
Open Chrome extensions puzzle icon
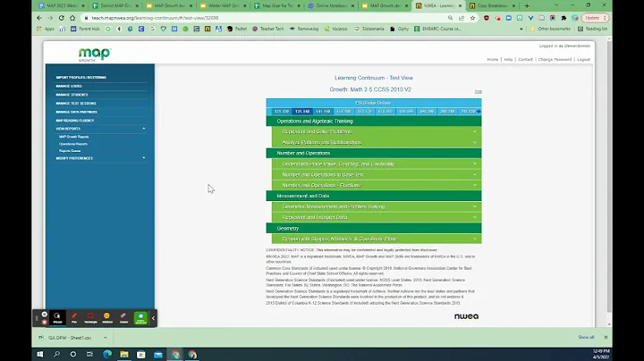pos(563,18)
